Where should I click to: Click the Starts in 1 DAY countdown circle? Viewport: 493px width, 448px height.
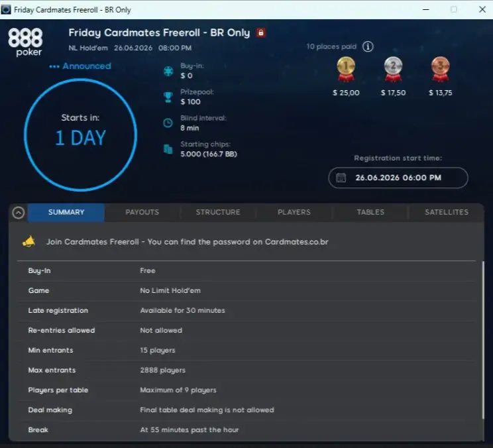80,135
